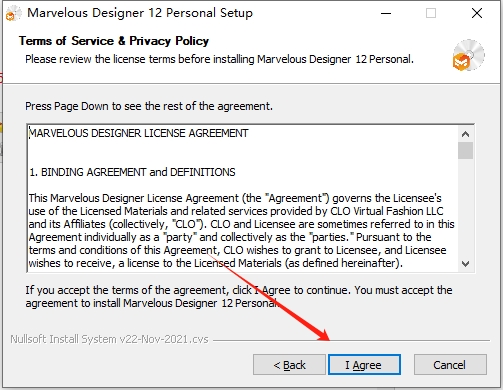Click the 'Marvelous Designer 12 Personal Setup' title text

[140, 13]
